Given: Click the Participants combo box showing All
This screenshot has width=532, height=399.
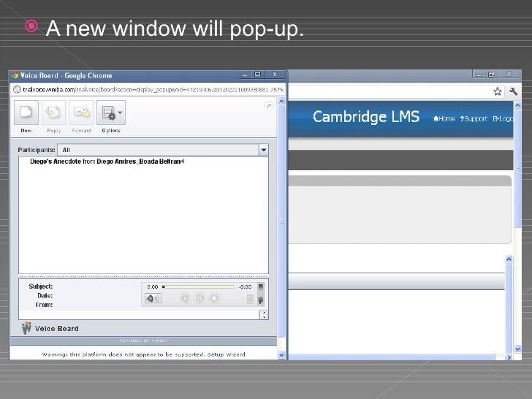Looking at the screenshot, I should coord(163,150).
